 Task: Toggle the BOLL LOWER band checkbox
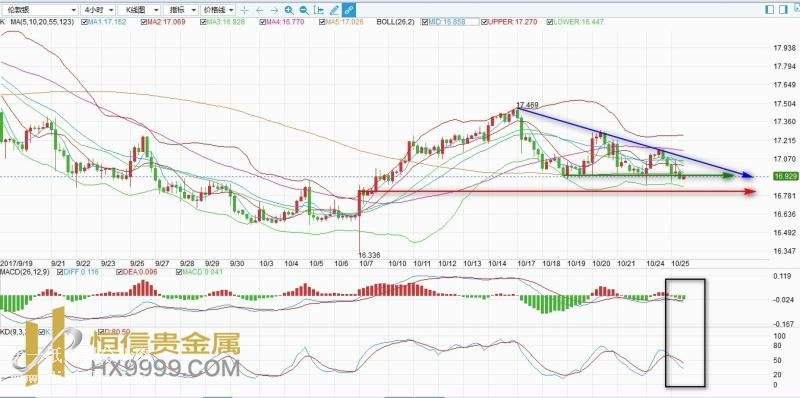549,22
